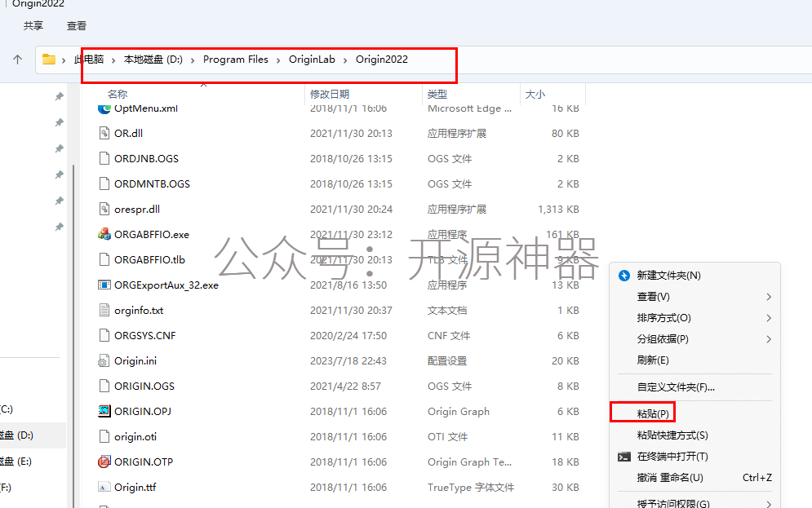Screen dimensions: 812x508
Task: Expand the chevron after 此电脑 in the address bar
Action: (x=113, y=60)
